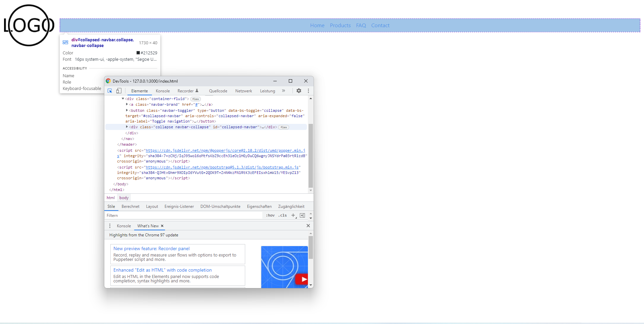This screenshot has width=644, height=324.
Task: Select the What's New drawer tab
Action: click(x=148, y=226)
